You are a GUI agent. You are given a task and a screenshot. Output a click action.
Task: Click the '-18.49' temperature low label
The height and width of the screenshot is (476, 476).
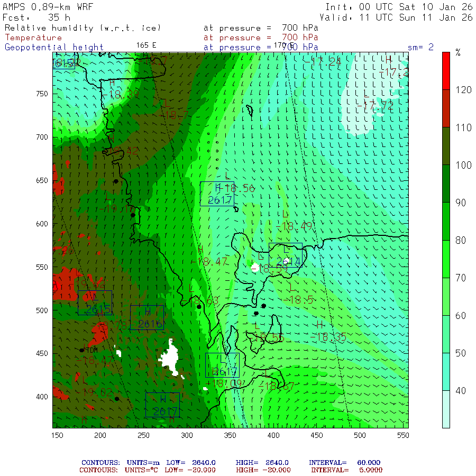294,226
